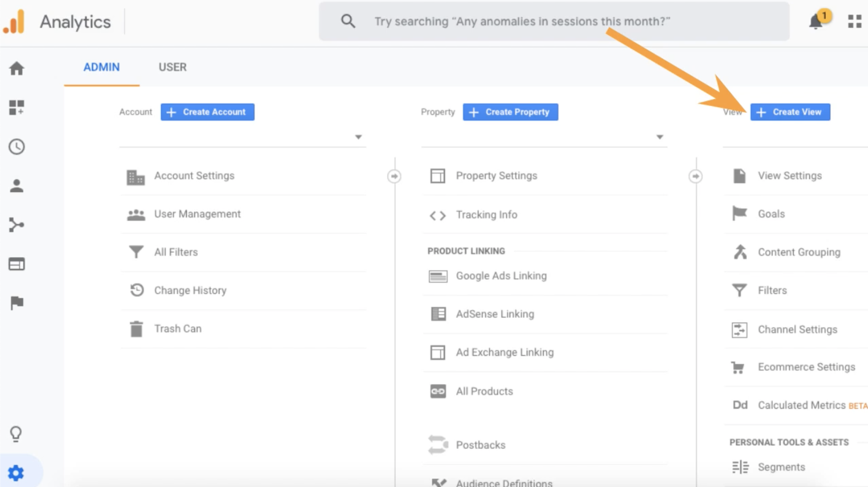Screen dimensions: 868x487
Task: Open Behavior icon in left sidebar
Action: point(17,264)
